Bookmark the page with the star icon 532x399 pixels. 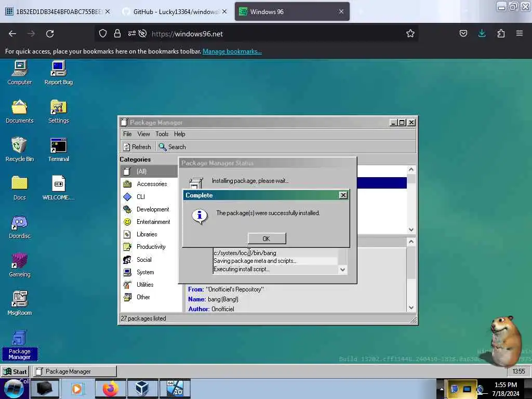pos(410,34)
